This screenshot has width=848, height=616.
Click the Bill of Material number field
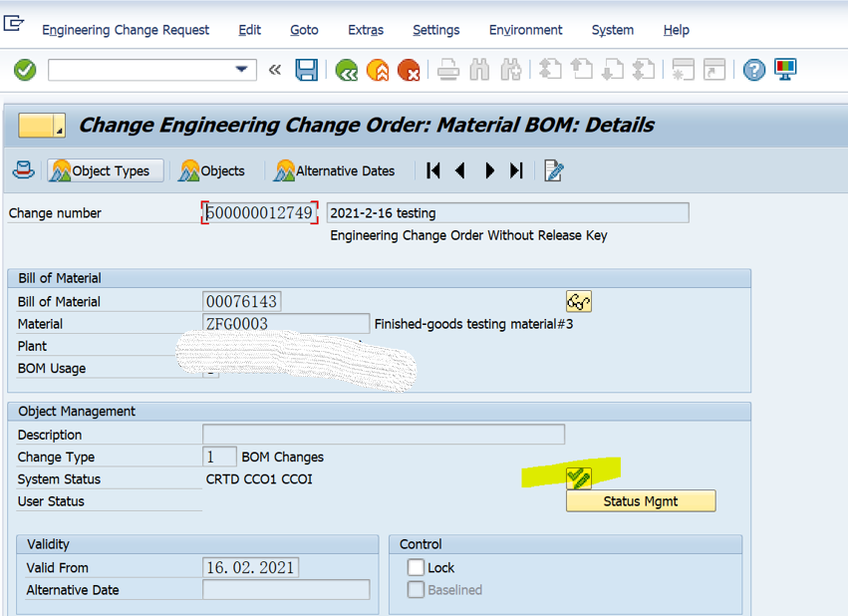click(x=242, y=301)
